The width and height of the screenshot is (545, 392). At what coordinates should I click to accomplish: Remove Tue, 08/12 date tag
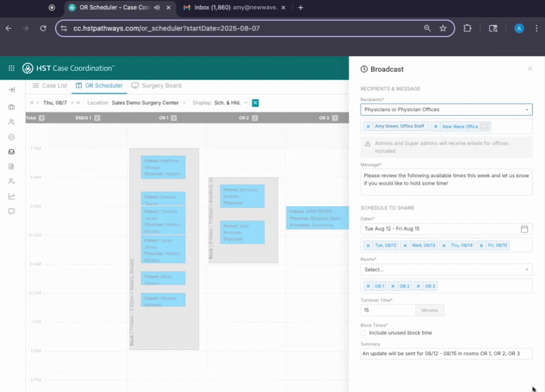point(368,245)
